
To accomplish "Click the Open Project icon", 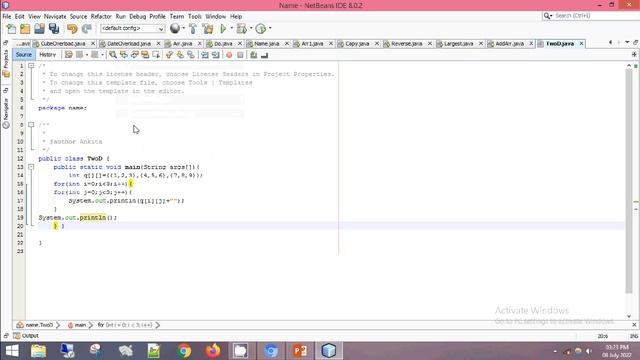I will coord(40,28).
